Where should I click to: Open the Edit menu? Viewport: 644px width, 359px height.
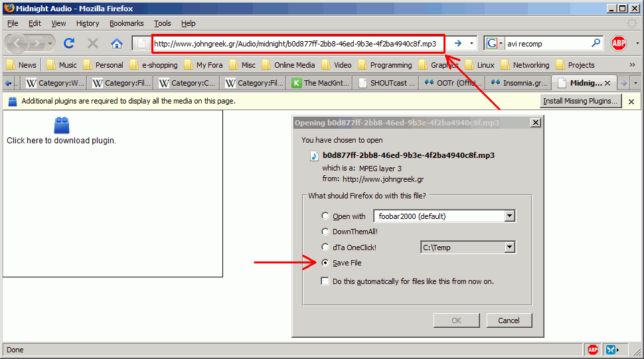(35, 23)
